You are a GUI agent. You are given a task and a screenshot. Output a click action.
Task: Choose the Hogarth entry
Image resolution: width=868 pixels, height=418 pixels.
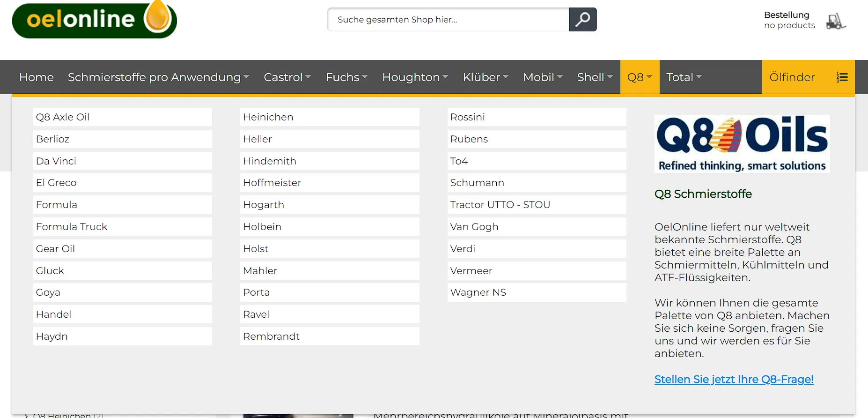point(330,205)
